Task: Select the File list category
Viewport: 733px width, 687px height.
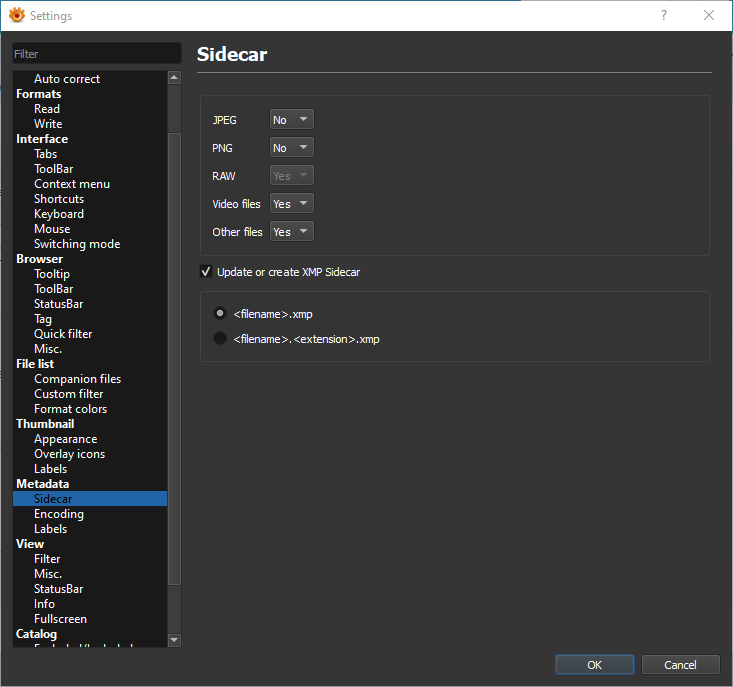Action: 35,364
